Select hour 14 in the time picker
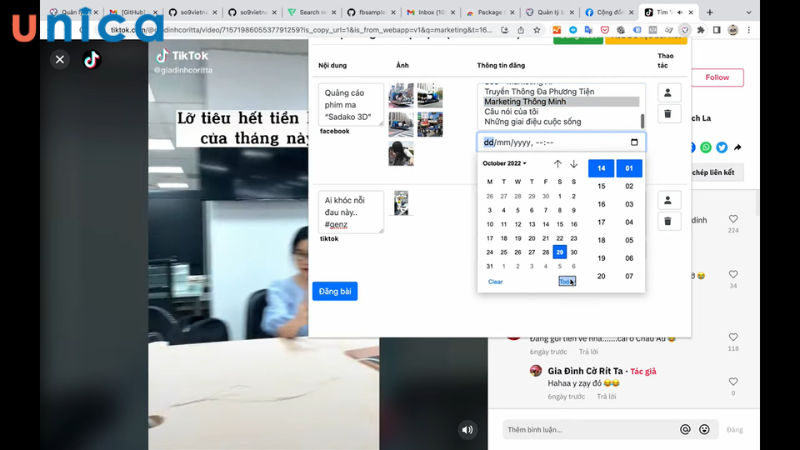 (601, 168)
